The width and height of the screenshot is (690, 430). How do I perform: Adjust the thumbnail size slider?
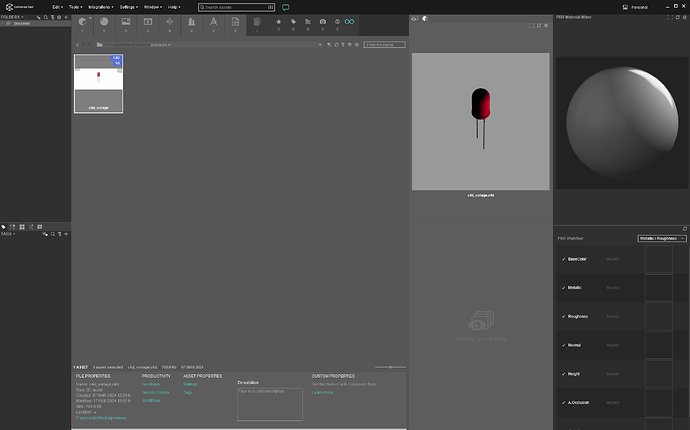390,367
